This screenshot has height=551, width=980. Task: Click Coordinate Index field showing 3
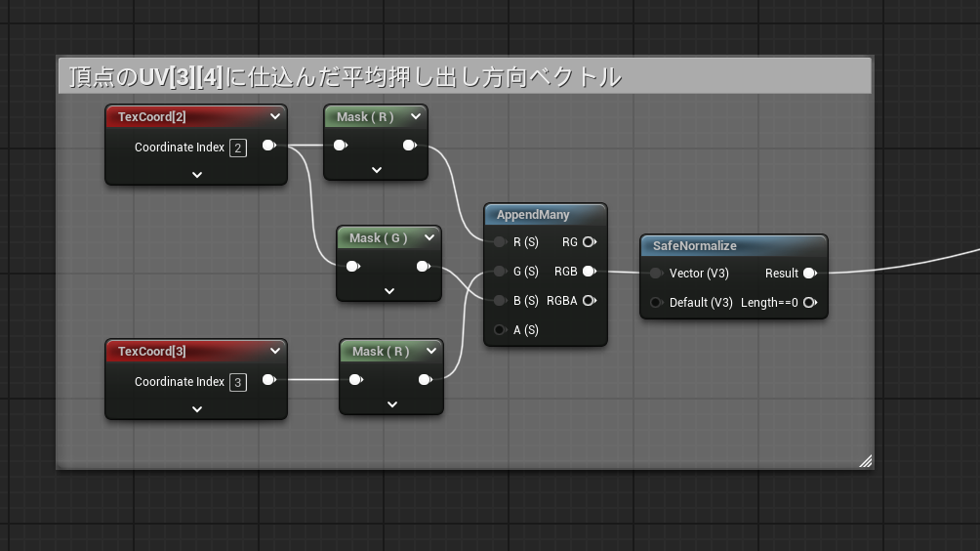pos(238,383)
